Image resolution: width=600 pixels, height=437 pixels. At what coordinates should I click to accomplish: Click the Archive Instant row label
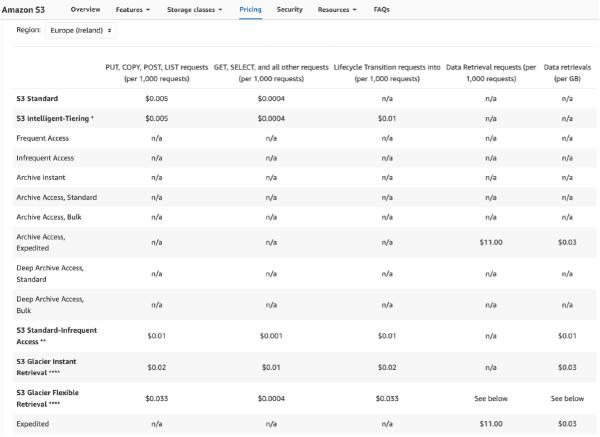click(x=41, y=178)
